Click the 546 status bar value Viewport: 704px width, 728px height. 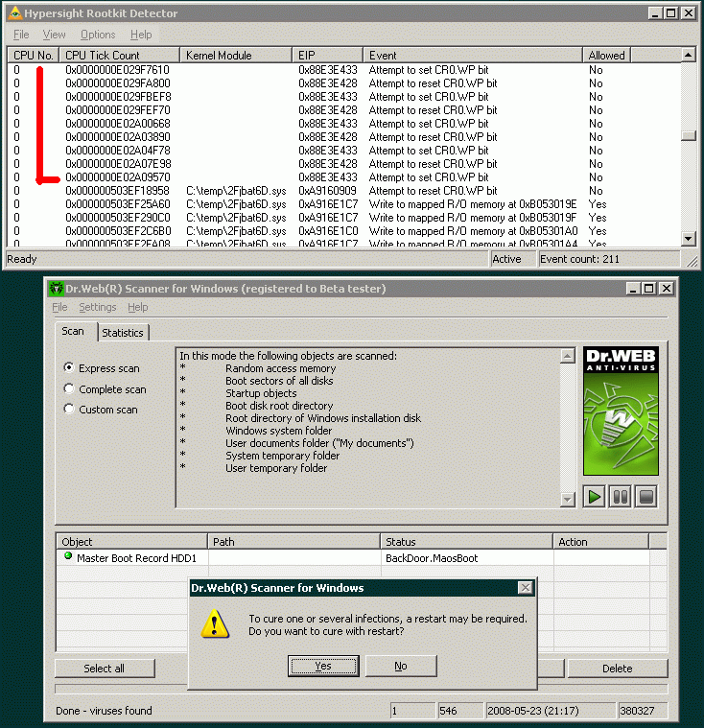pyautogui.click(x=459, y=711)
